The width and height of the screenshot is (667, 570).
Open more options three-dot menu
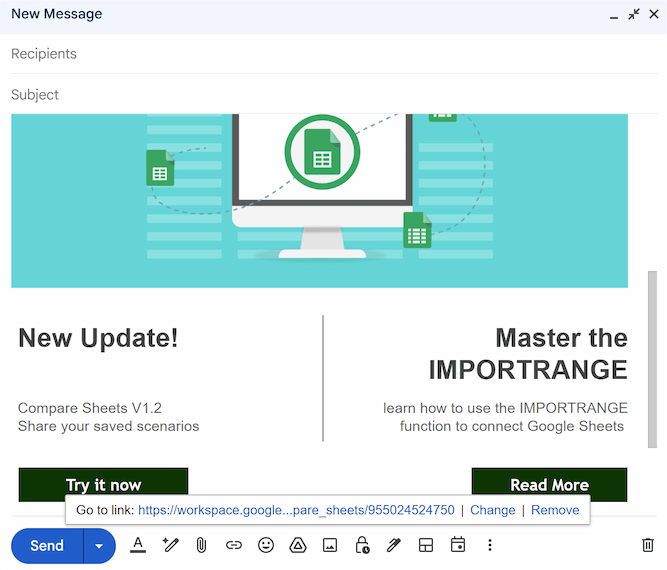(489, 545)
